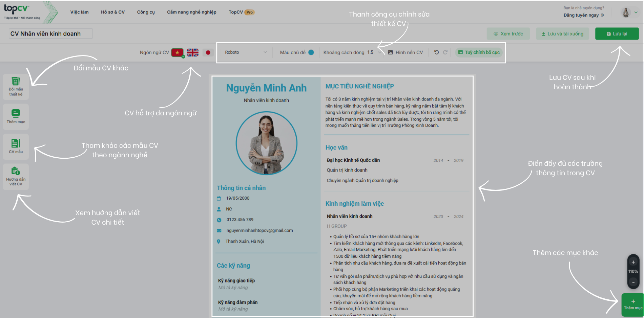Viewport: 644px width, 318px height.
Task: Zoom in with the plus button
Action: [633, 262]
